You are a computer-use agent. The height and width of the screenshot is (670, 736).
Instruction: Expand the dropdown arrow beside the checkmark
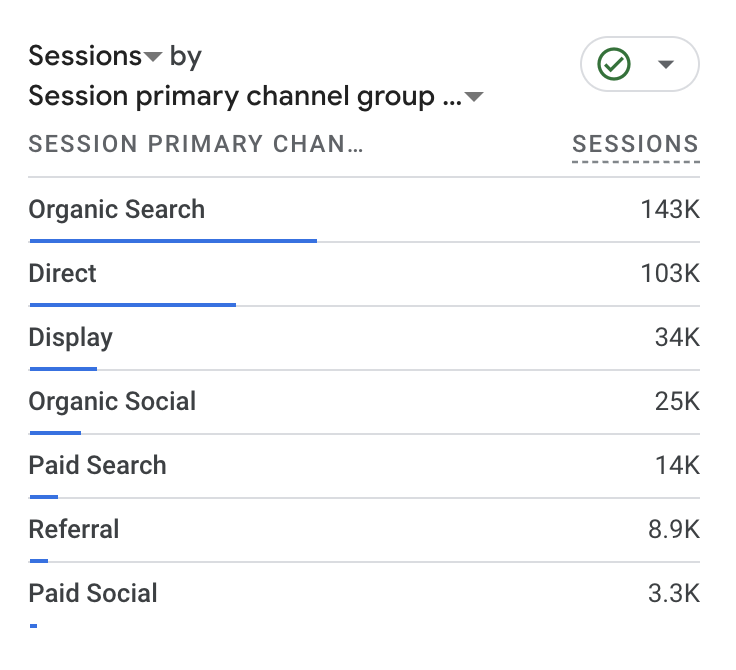666,65
